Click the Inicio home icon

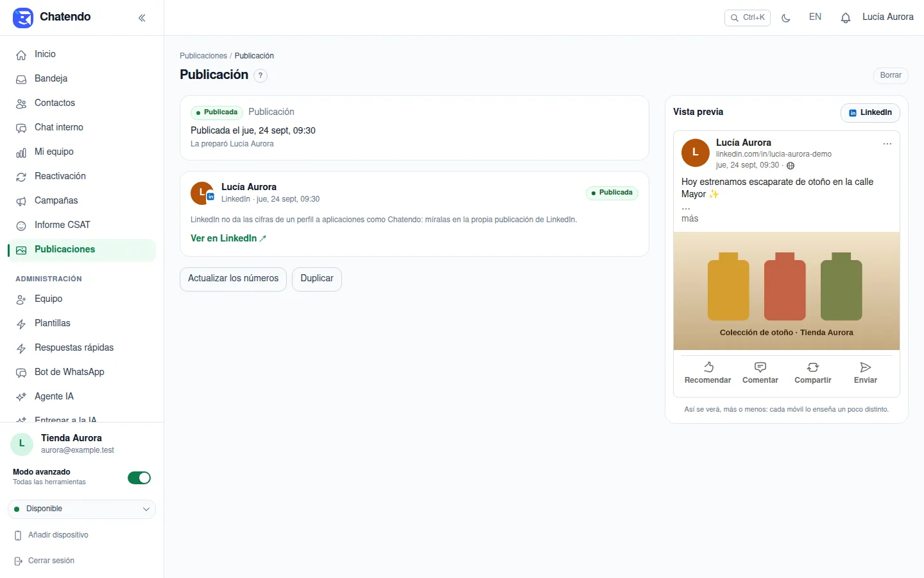[21, 55]
